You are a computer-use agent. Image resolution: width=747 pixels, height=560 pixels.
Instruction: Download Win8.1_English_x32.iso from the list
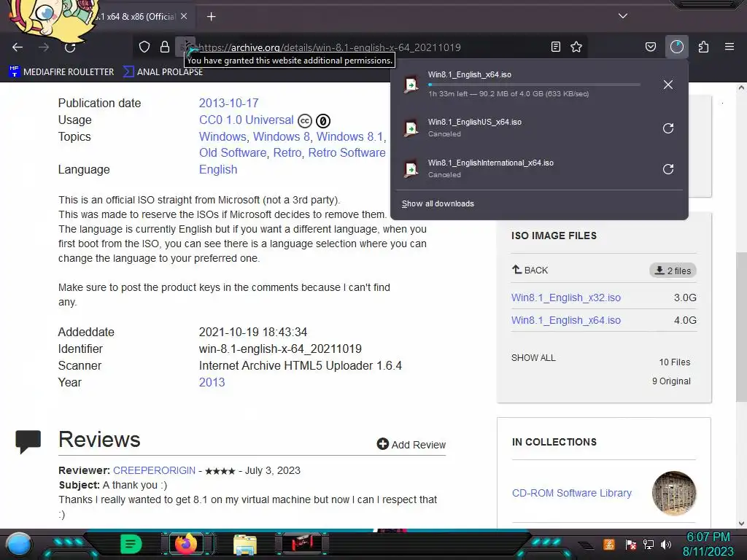[x=566, y=297]
